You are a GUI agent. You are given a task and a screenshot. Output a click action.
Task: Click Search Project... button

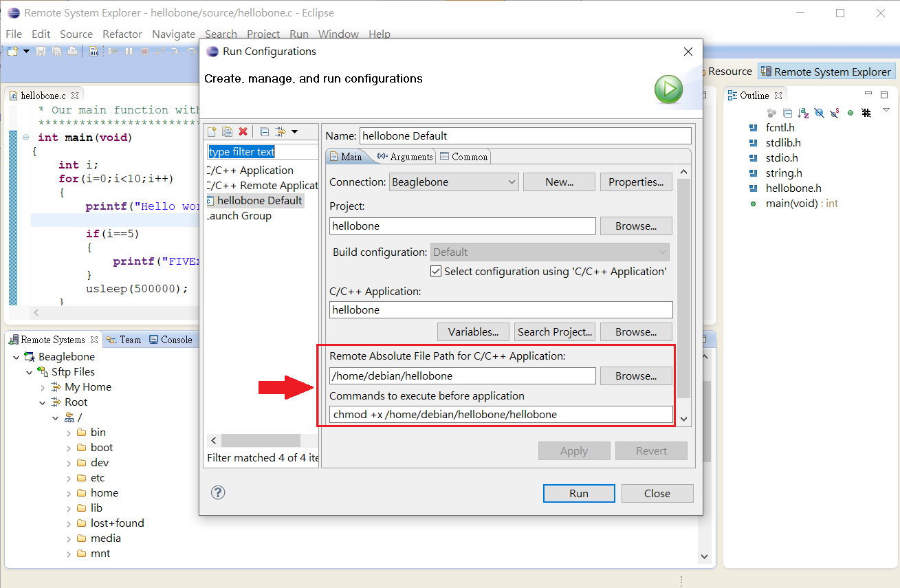pyautogui.click(x=555, y=331)
